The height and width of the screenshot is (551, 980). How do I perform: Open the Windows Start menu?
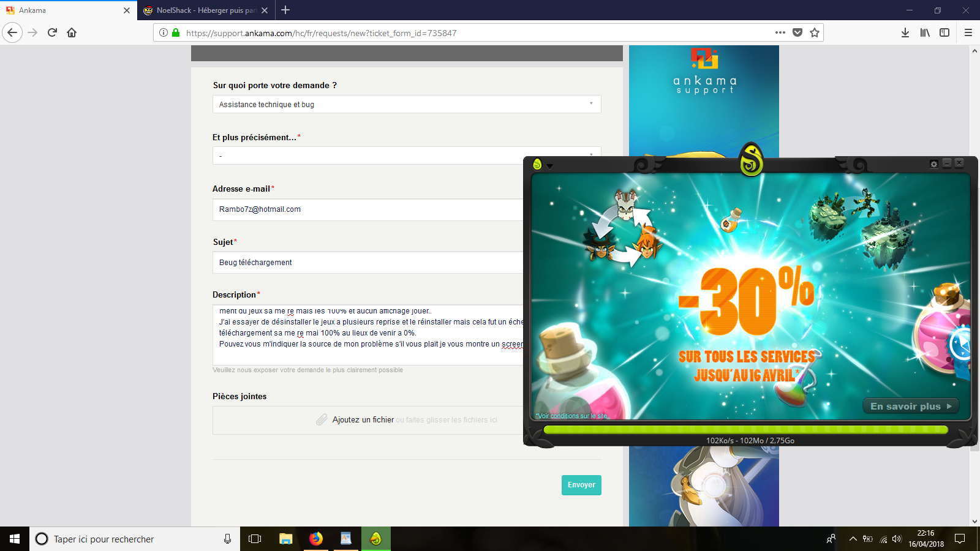[x=15, y=539]
